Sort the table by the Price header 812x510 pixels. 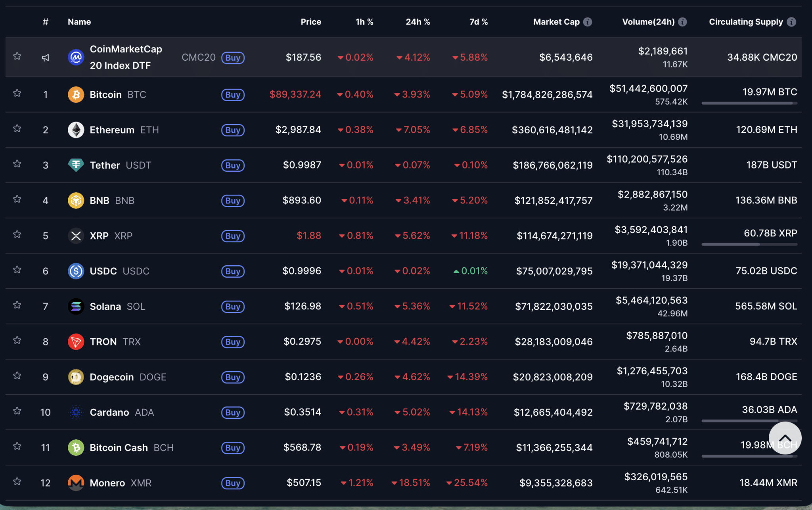coord(311,22)
